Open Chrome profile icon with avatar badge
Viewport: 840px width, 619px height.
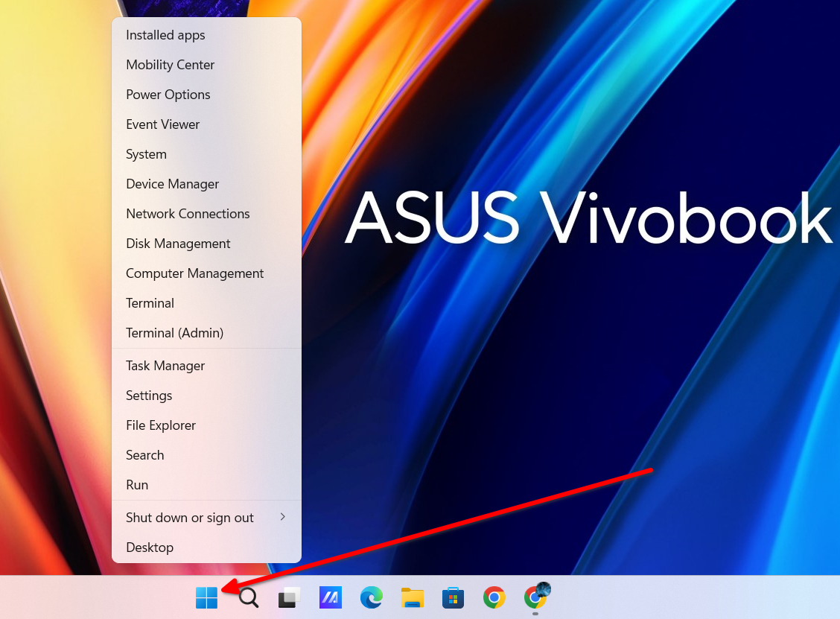(x=536, y=596)
